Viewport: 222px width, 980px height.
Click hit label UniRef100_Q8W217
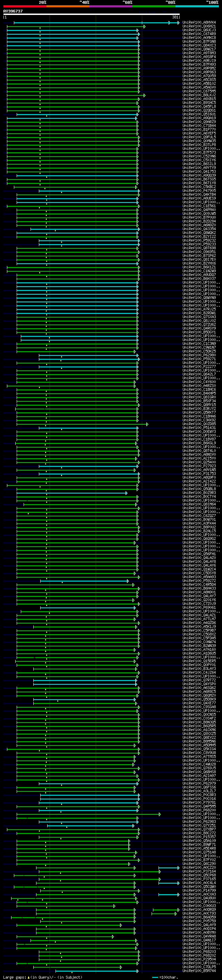coord(199,49)
